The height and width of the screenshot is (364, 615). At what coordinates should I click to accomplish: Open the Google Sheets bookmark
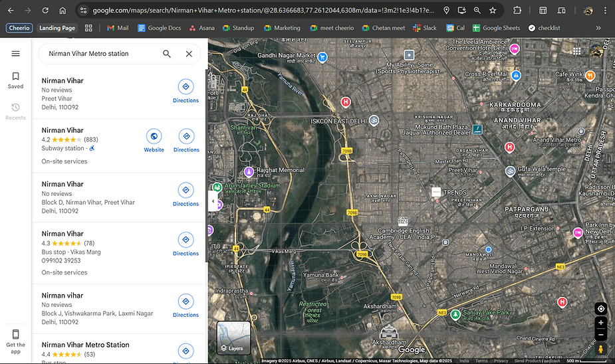coord(496,28)
